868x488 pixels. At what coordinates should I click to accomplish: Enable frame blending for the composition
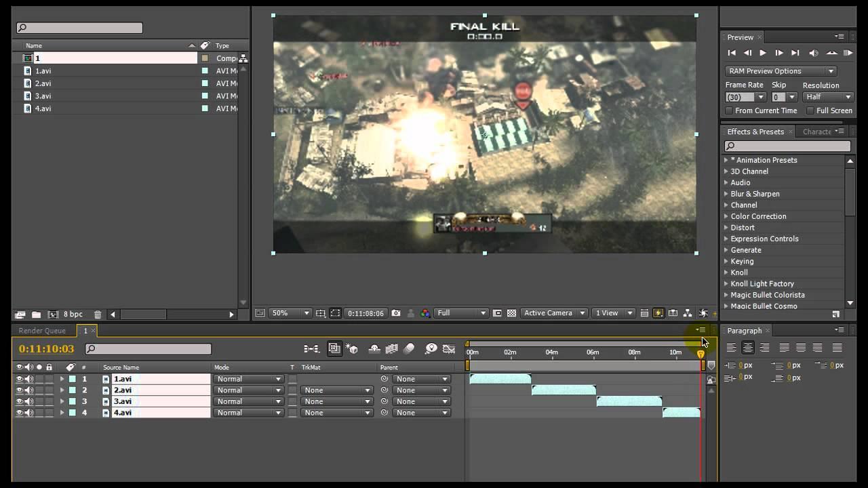click(x=391, y=348)
